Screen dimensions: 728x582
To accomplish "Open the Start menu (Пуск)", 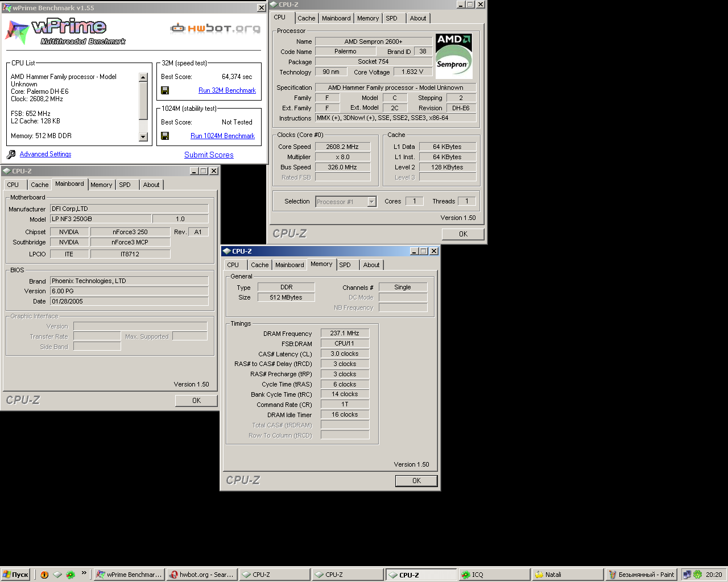I will 15,575.
